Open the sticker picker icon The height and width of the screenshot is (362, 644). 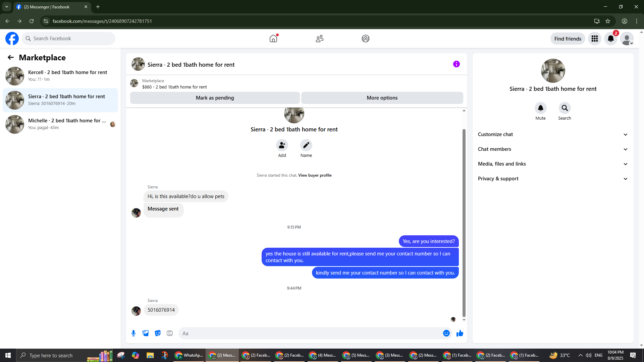pos(158,333)
